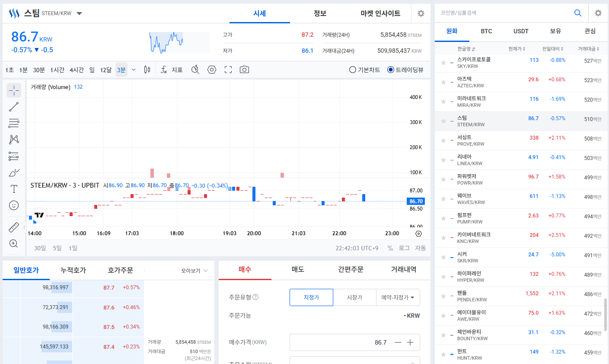Switch to the 매도 sell tab
This screenshot has width=609, height=364.
point(298,269)
